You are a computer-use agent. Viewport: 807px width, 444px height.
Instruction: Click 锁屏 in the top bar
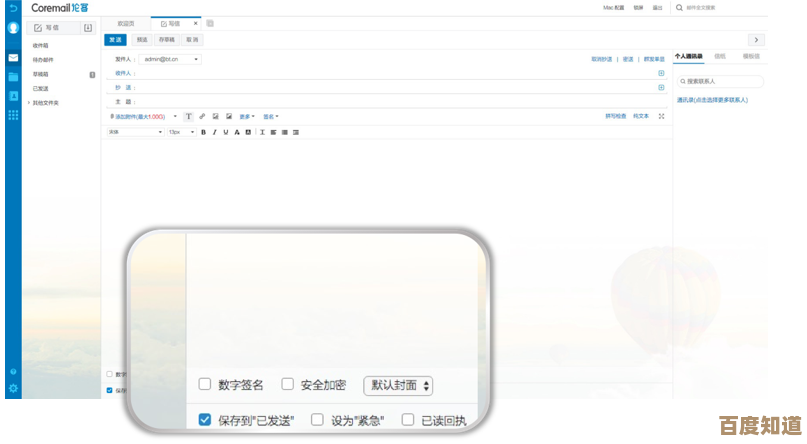coord(638,8)
